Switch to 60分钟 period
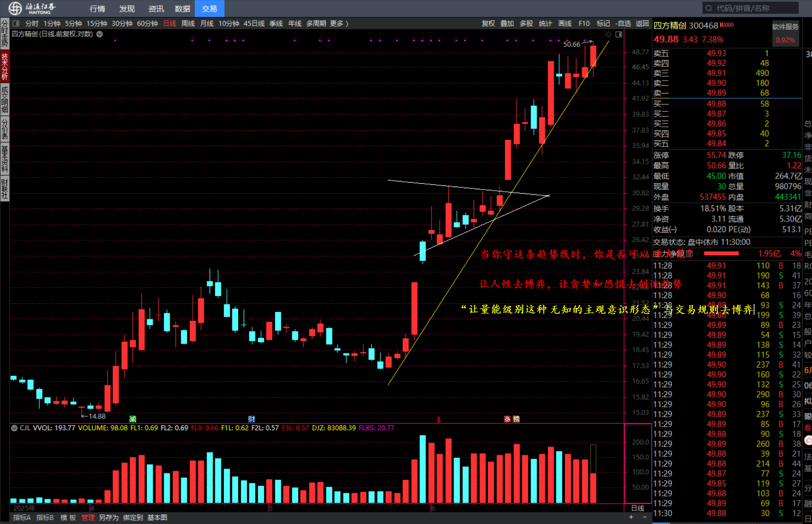The width and height of the screenshot is (812, 524). point(147,23)
